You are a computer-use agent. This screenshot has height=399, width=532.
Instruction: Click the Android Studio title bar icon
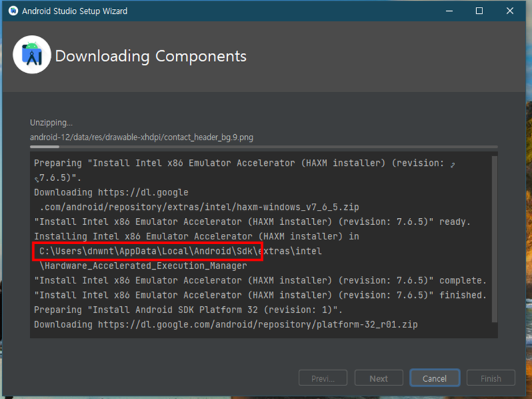[13, 11]
